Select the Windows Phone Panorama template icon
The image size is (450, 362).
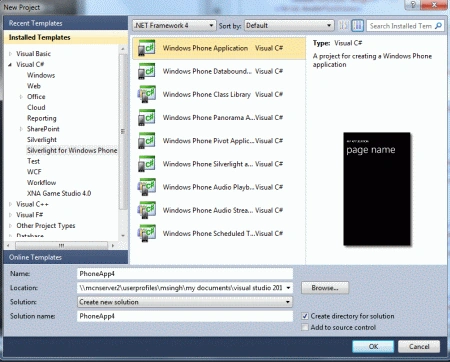[x=147, y=117]
